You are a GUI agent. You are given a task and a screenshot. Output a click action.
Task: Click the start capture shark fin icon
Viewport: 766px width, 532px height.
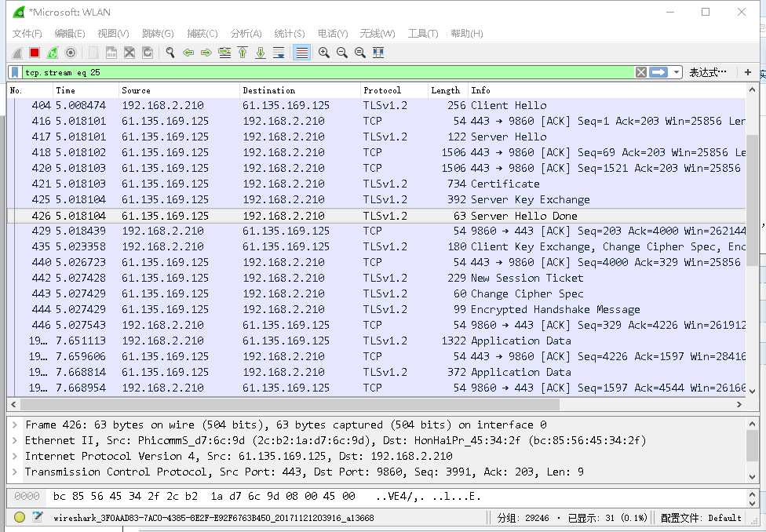click(x=17, y=53)
